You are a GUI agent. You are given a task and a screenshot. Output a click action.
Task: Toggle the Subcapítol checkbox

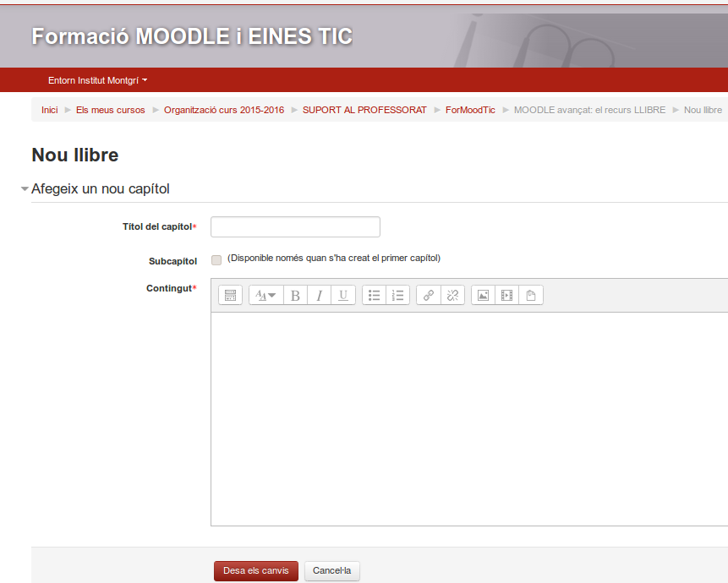pyautogui.click(x=216, y=260)
